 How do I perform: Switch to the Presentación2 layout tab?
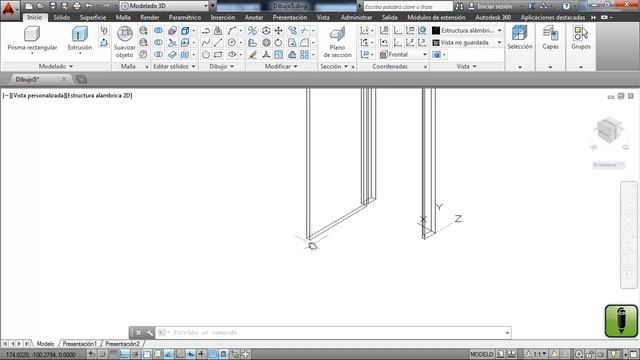[x=122, y=344]
